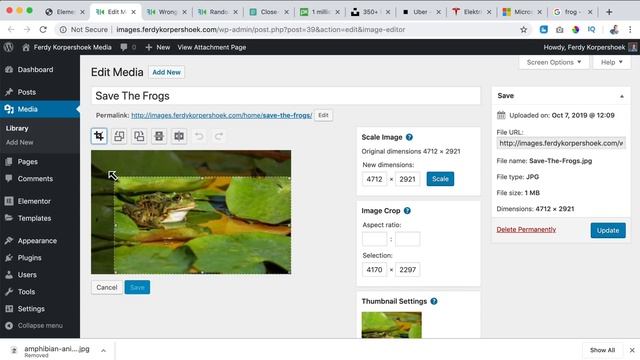The image size is (640, 360).
Task: Click the Update button
Action: [x=608, y=230]
